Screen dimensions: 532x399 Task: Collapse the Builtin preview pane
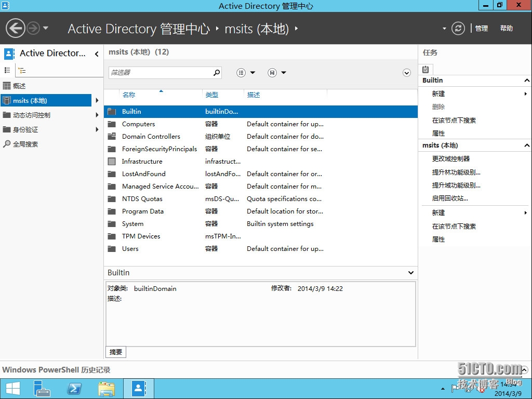[410, 273]
